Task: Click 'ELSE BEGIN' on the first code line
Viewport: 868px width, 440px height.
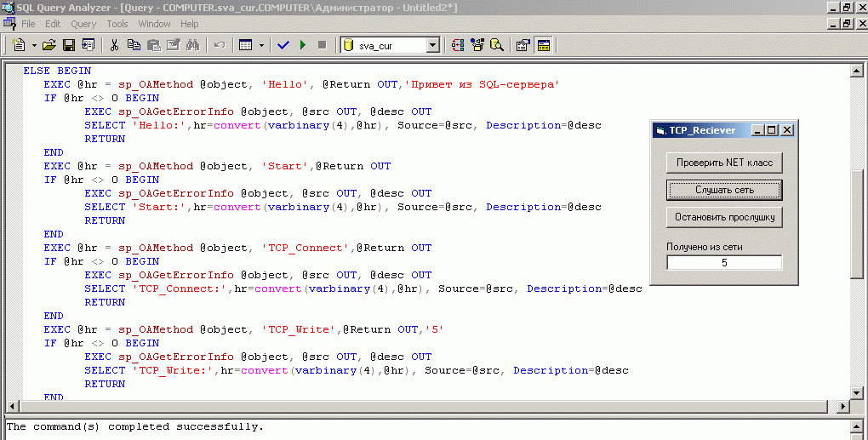Action: pyautogui.click(x=57, y=71)
